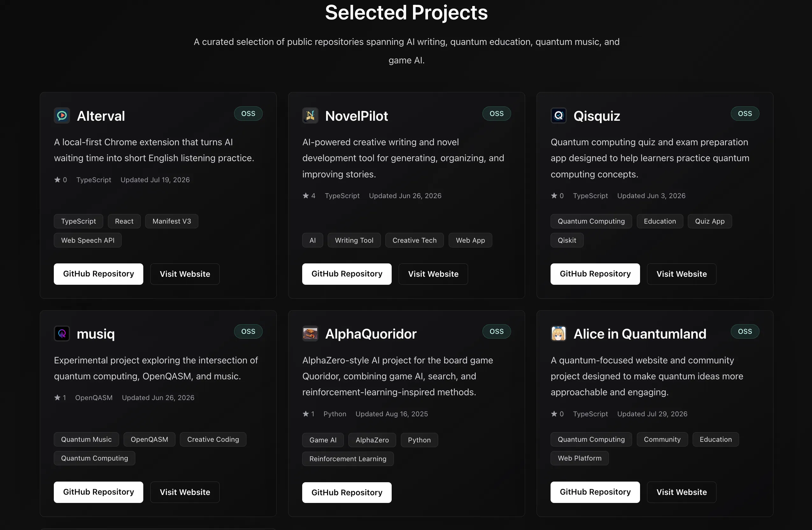Visit the NovelPilot website

coord(433,274)
